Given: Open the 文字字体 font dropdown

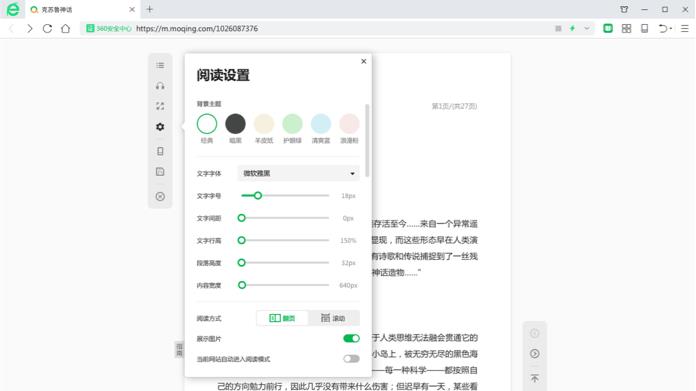Looking at the screenshot, I should tap(298, 174).
